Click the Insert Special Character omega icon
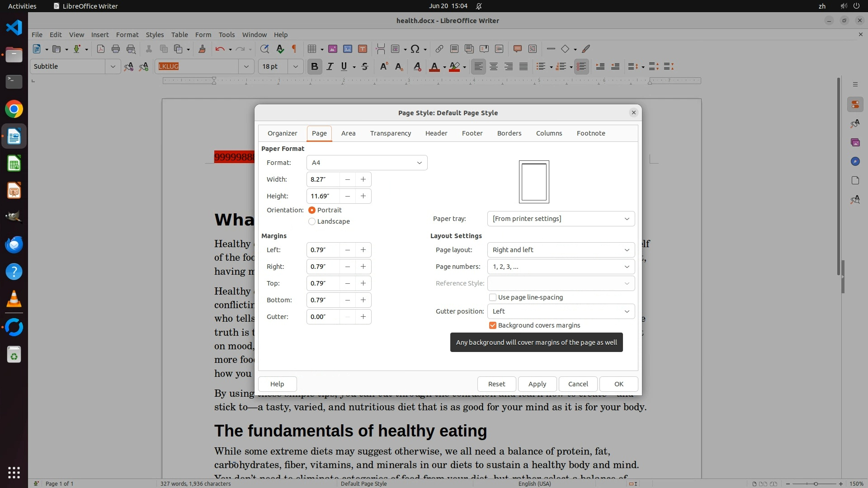 [415, 49]
